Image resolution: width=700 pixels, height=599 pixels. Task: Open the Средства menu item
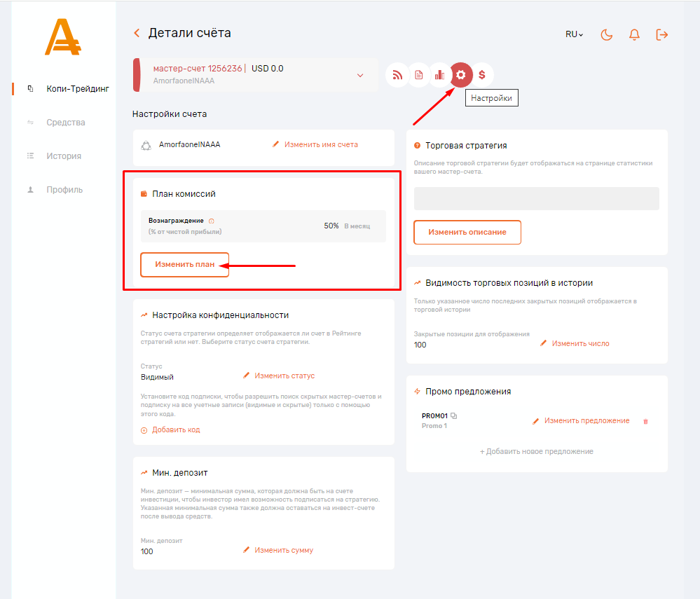point(66,123)
